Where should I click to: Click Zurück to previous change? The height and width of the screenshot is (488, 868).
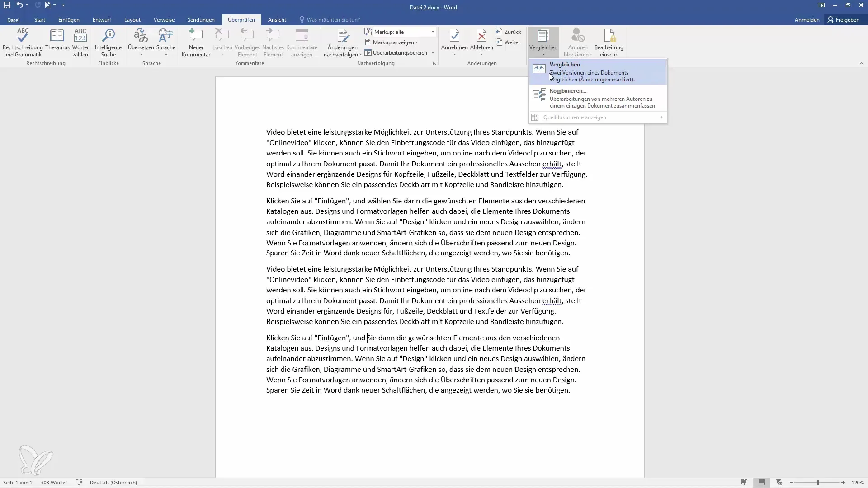(509, 32)
